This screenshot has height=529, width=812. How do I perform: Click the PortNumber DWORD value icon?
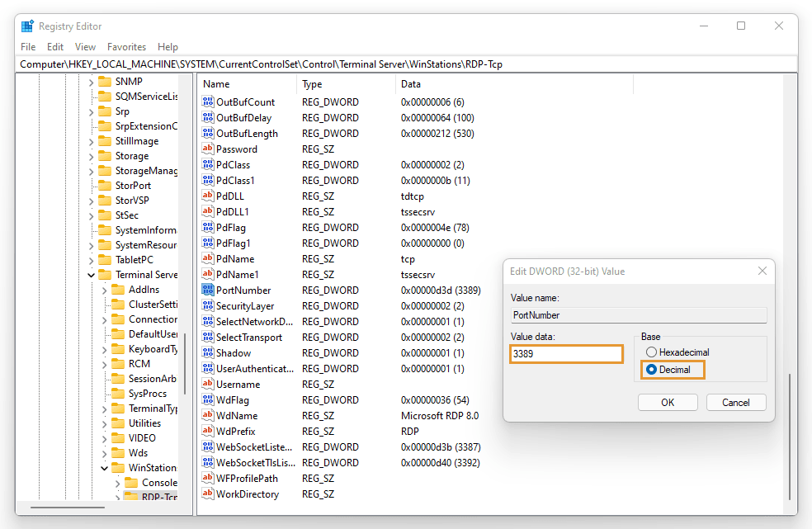(x=208, y=290)
